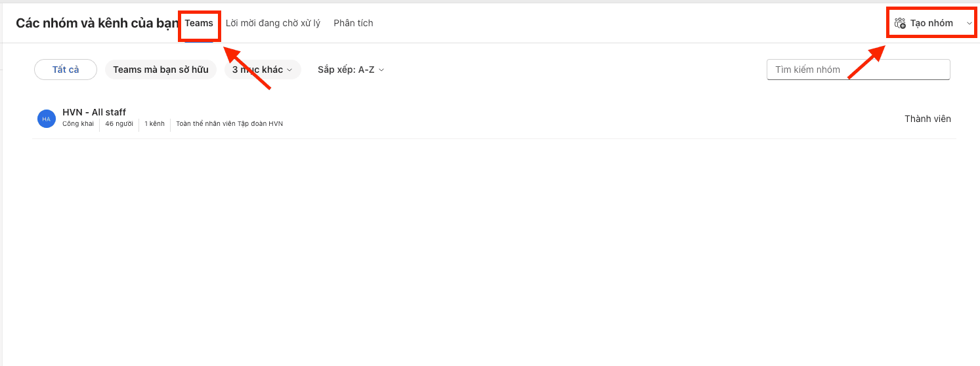Go to the Phân tích tab
The image size is (980, 366).
(x=353, y=23)
